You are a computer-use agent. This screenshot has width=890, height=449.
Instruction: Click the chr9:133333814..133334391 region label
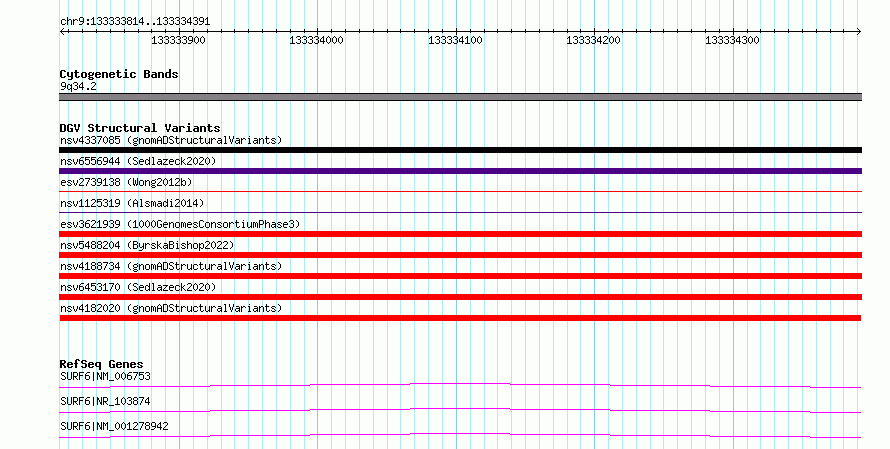(135, 22)
